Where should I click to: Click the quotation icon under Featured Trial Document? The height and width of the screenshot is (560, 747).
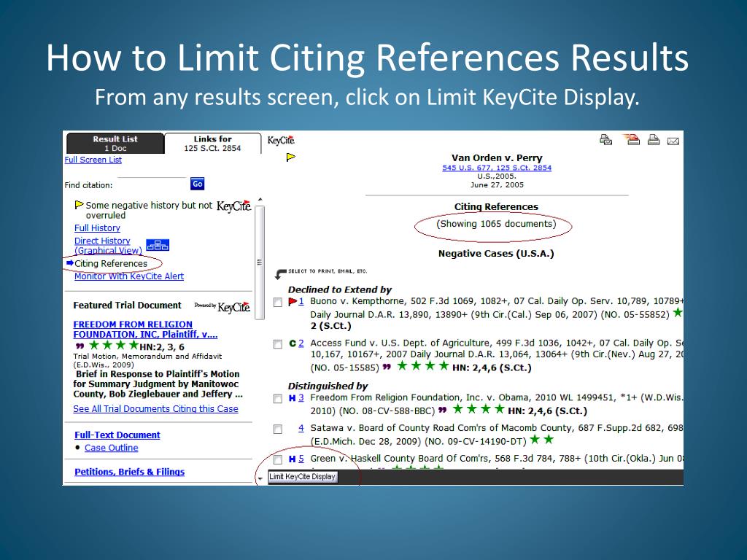click(80, 346)
